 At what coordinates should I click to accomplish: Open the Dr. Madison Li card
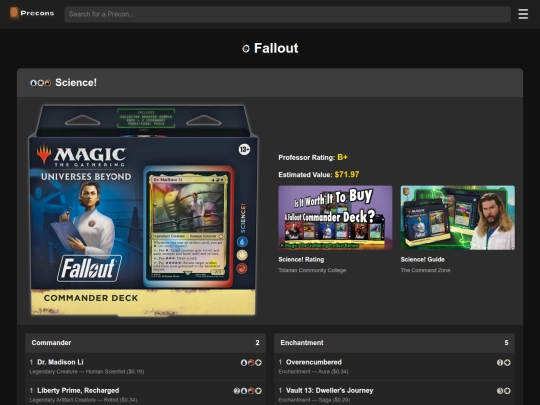point(60,362)
